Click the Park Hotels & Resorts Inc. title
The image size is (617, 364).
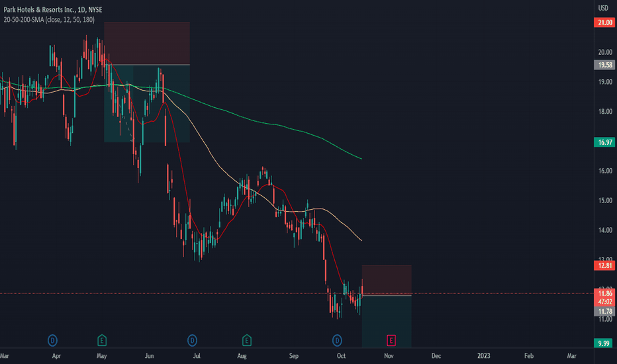point(53,9)
